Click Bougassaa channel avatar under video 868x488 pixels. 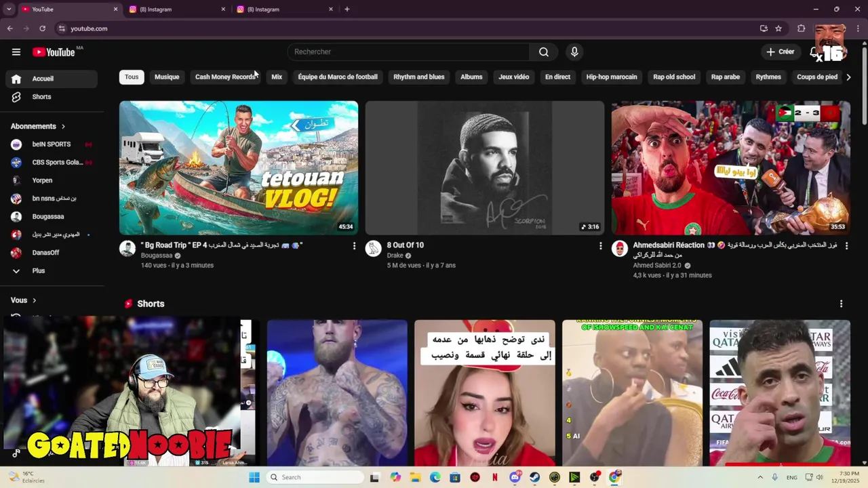click(127, 248)
